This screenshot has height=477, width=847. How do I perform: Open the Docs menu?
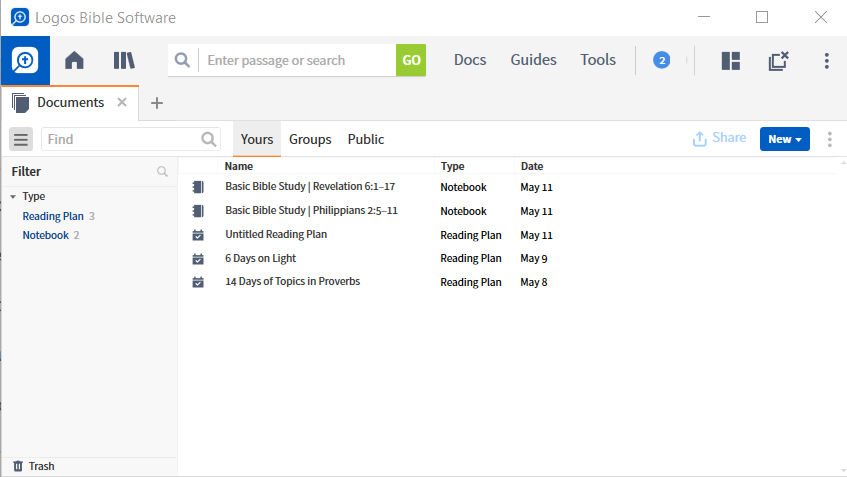[x=470, y=59]
